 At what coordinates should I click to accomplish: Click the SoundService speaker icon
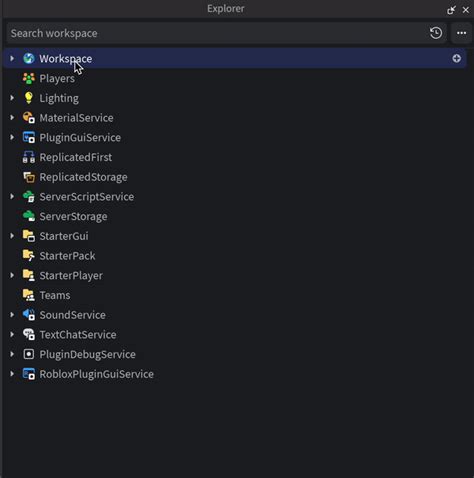[x=29, y=315]
